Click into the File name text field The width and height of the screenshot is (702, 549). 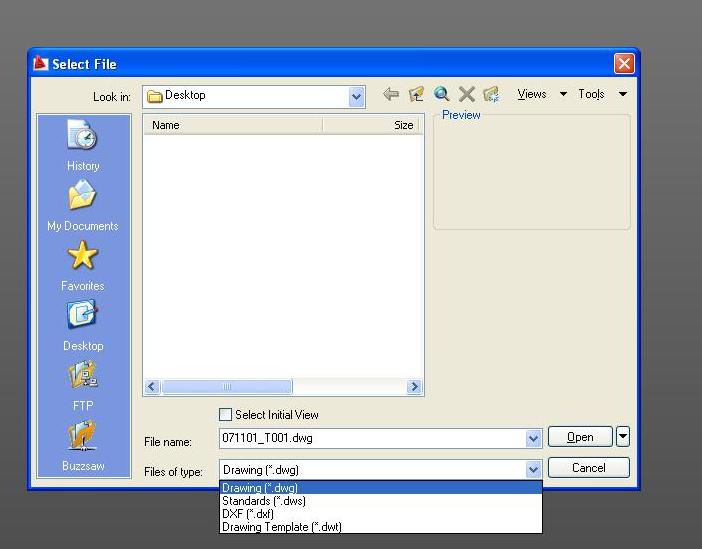[372, 438]
